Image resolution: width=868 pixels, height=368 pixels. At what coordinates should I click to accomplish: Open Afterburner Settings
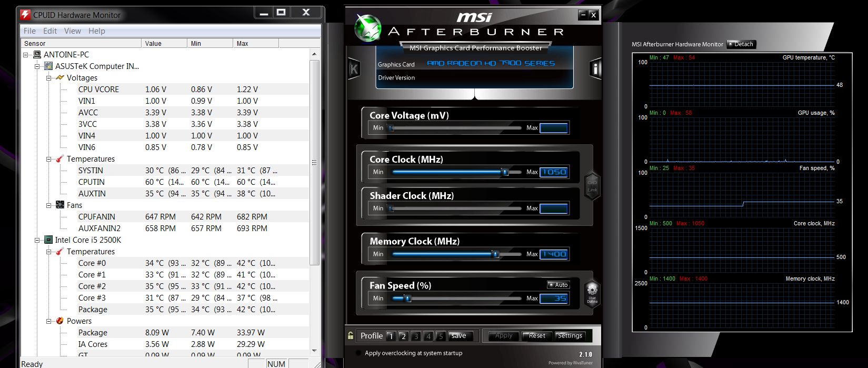point(570,336)
